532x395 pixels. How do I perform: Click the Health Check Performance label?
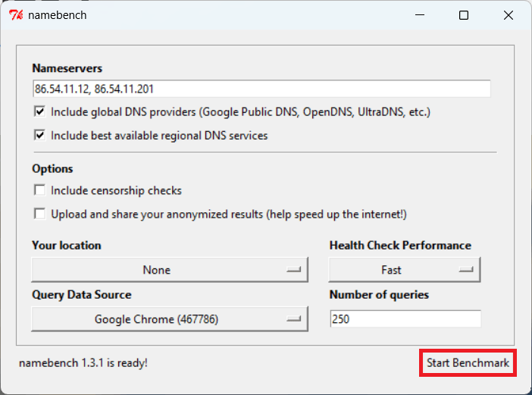pyautogui.click(x=400, y=246)
